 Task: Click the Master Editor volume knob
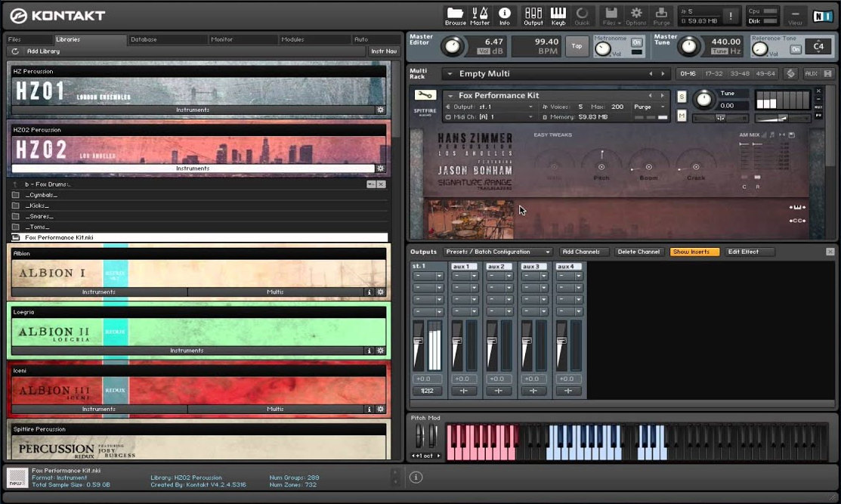click(452, 47)
